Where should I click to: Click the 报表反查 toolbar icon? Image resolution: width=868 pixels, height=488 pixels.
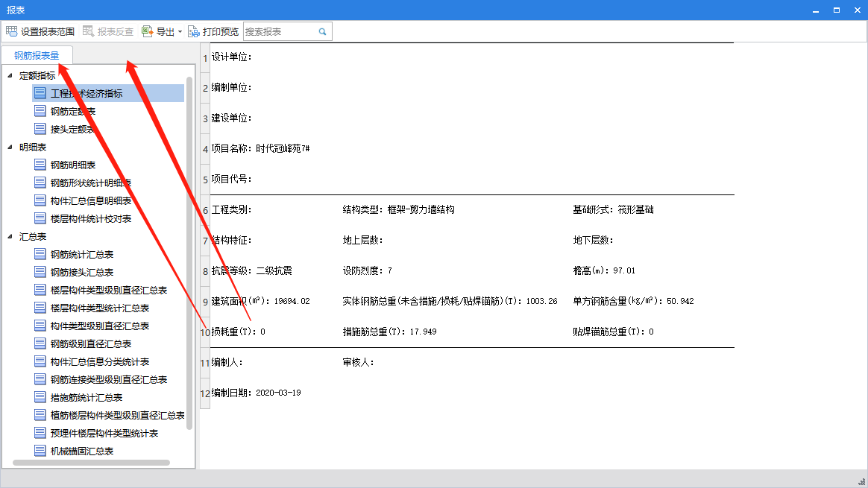click(x=88, y=31)
